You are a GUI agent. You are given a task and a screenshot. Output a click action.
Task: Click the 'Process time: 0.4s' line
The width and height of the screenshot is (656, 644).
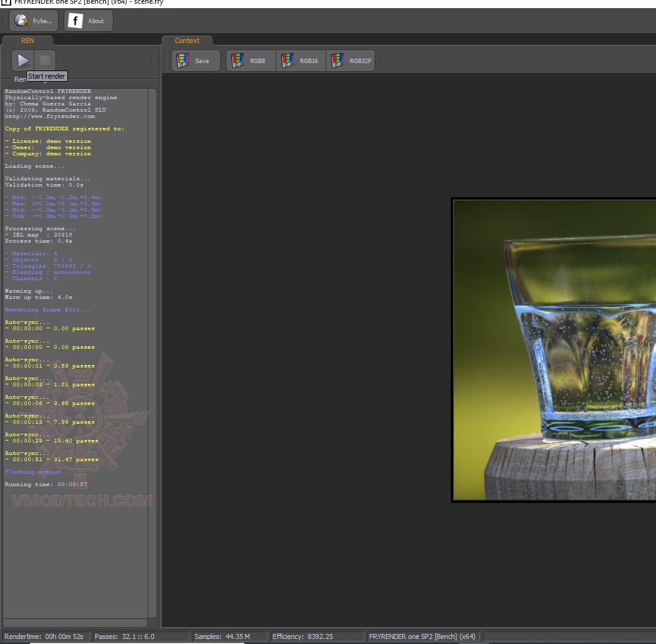click(x=39, y=241)
